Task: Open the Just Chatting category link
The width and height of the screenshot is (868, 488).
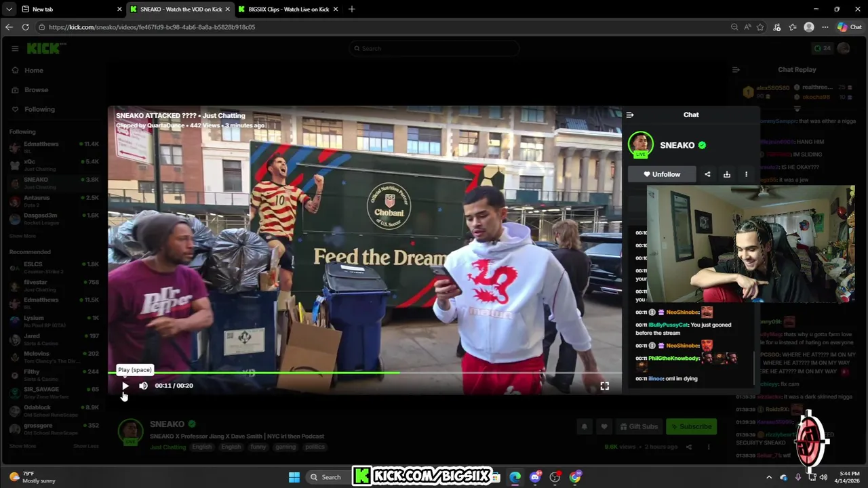Action: (x=167, y=447)
